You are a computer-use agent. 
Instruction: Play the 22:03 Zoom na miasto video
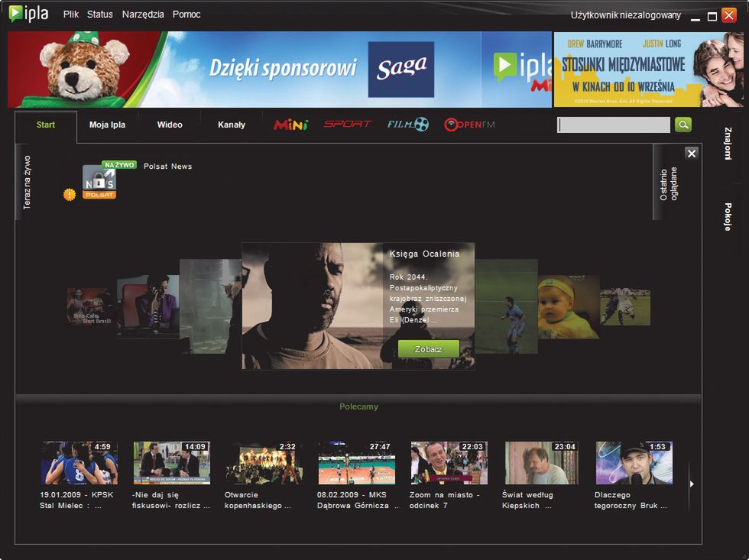[449, 463]
